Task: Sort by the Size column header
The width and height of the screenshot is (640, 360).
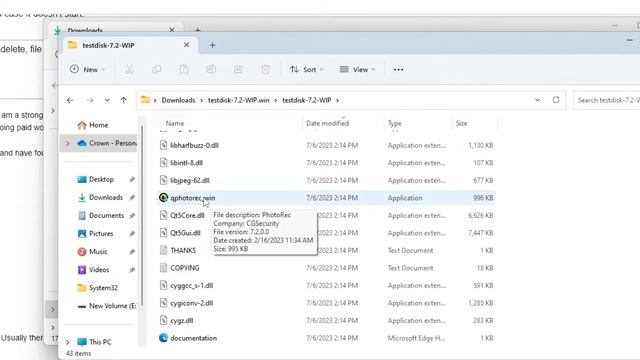Action: tap(461, 123)
